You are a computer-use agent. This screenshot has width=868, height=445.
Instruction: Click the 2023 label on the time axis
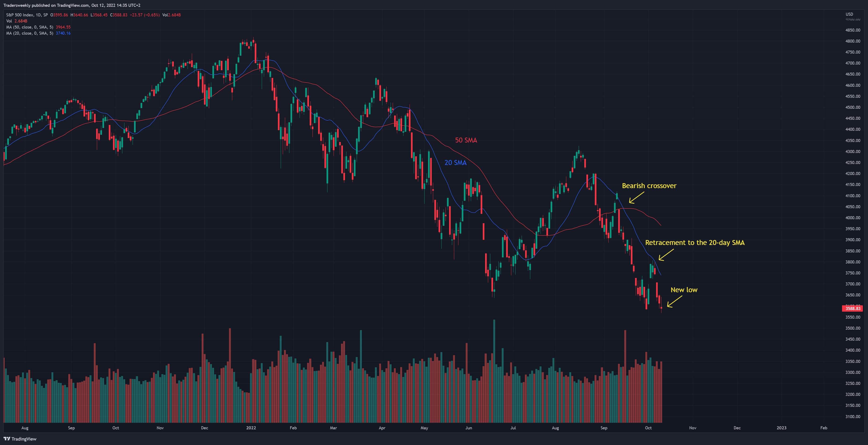pyautogui.click(x=781, y=428)
